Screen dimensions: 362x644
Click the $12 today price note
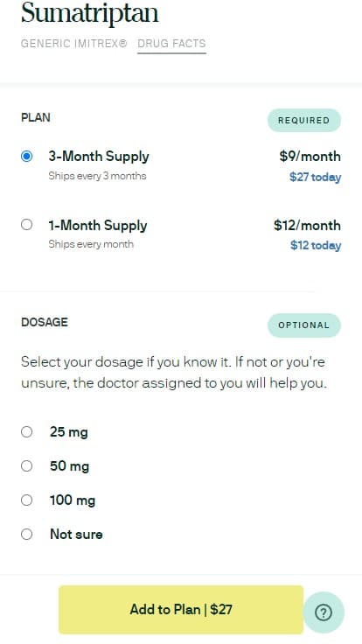point(316,246)
